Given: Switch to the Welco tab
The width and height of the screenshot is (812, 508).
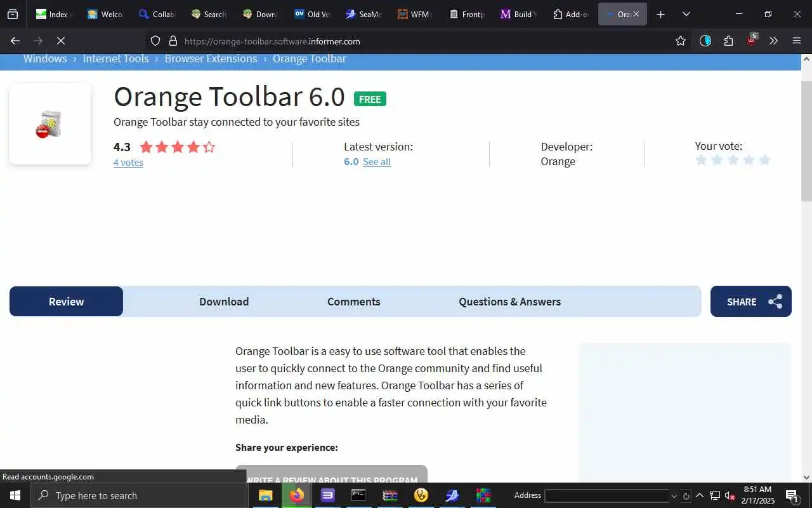Looking at the screenshot, I should 105,14.
